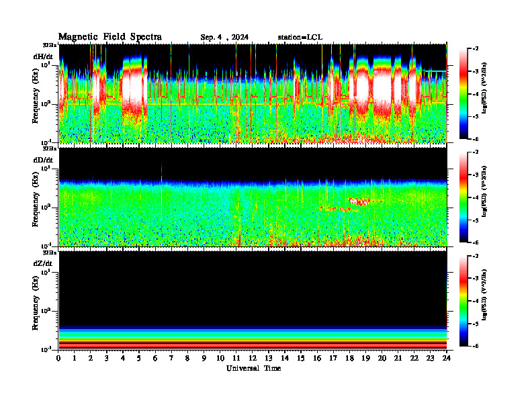532x411 pixels.
Task: Click hour 22 on the time axis
Action: 414,358
